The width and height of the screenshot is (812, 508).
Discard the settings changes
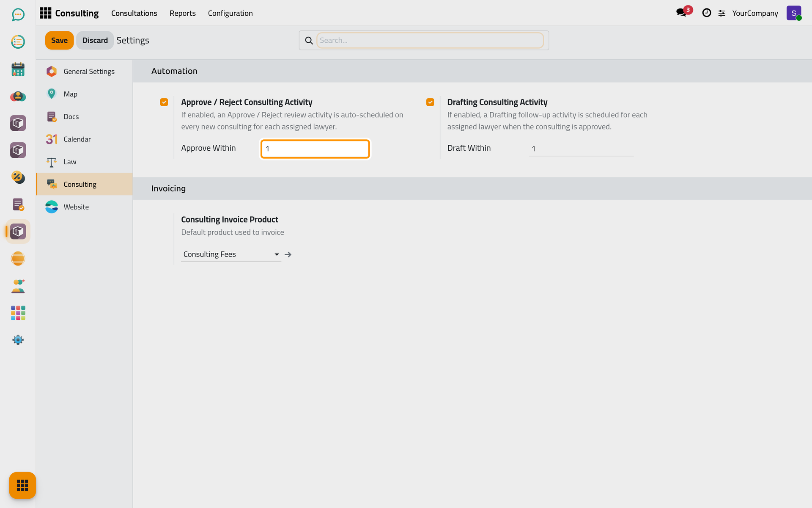pyautogui.click(x=95, y=40)
